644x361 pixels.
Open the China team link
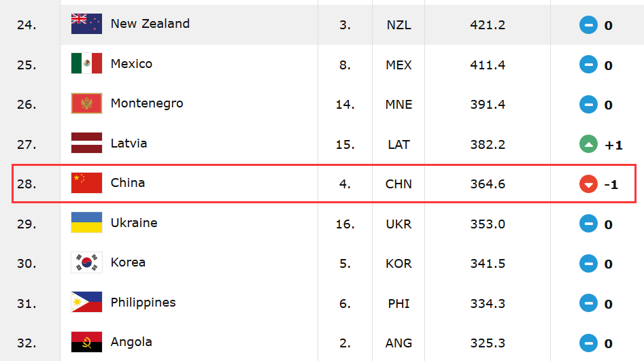(x=128, y=183)
